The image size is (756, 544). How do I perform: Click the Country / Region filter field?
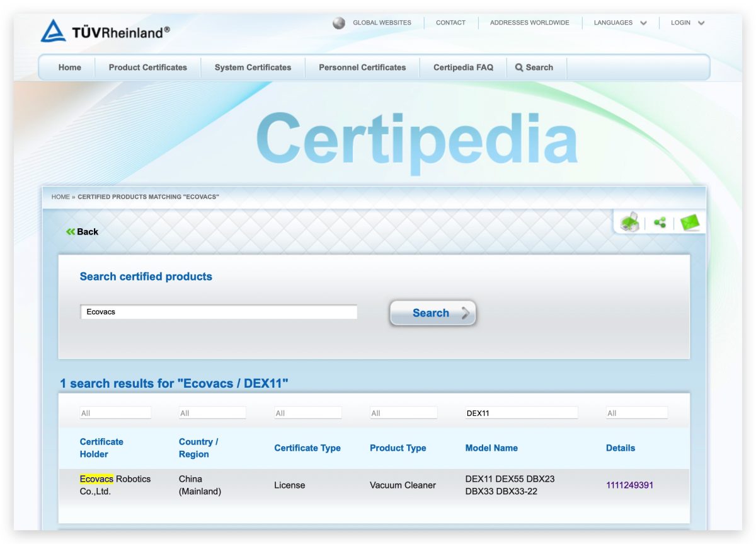click(x=212, y=413)
